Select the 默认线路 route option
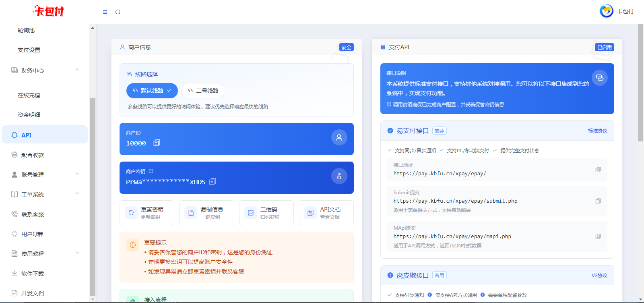This screenshot has height=303, width=644. (x=152, y=91)
